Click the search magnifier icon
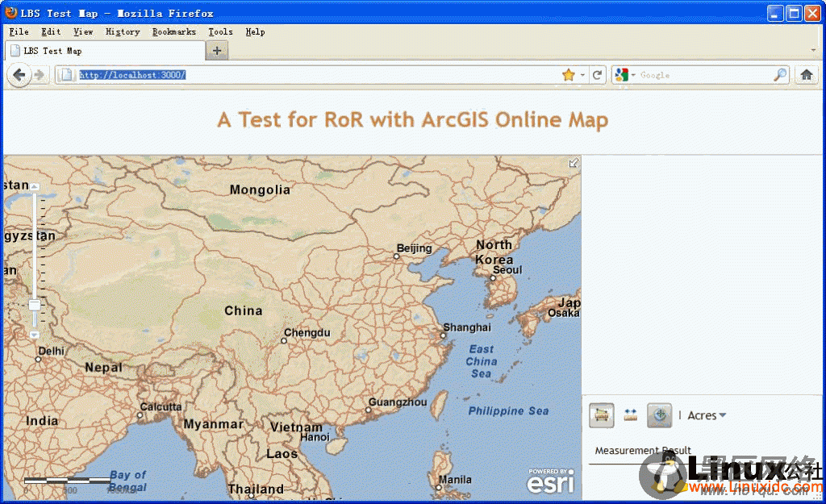 780,75
